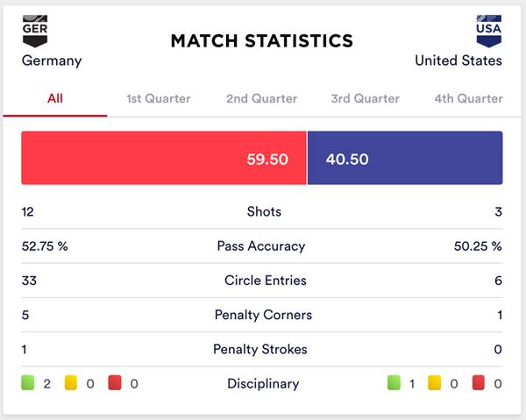Click Germany's yellow card icon
The width and height of the screenshot is (526, 420).
[x=70, y=383]
